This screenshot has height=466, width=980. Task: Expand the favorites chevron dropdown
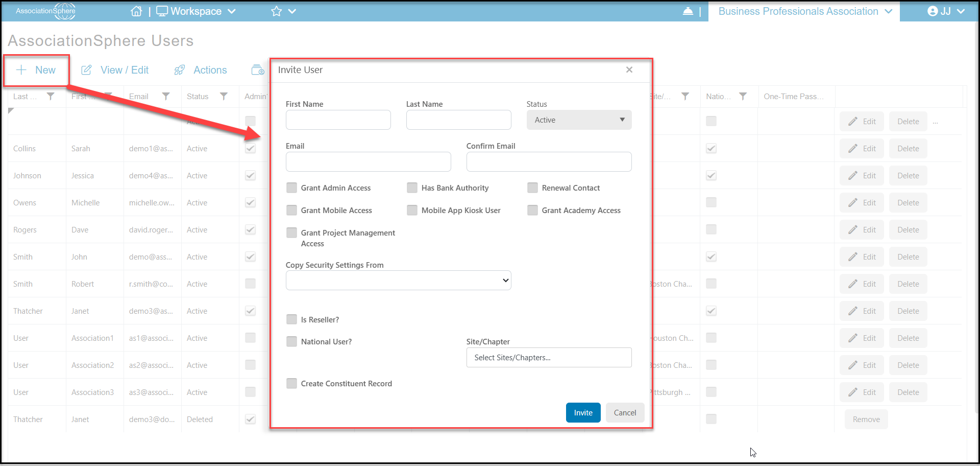(292, 11)
